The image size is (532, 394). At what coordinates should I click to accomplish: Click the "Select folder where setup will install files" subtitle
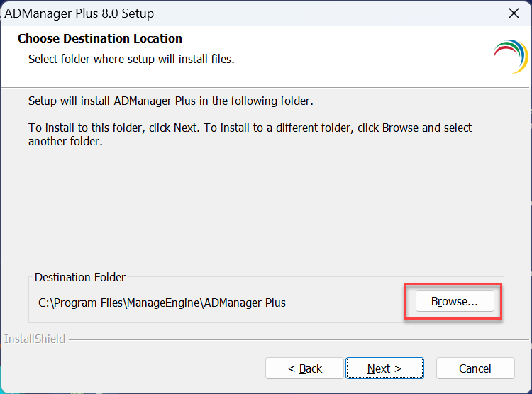point(131,59)
